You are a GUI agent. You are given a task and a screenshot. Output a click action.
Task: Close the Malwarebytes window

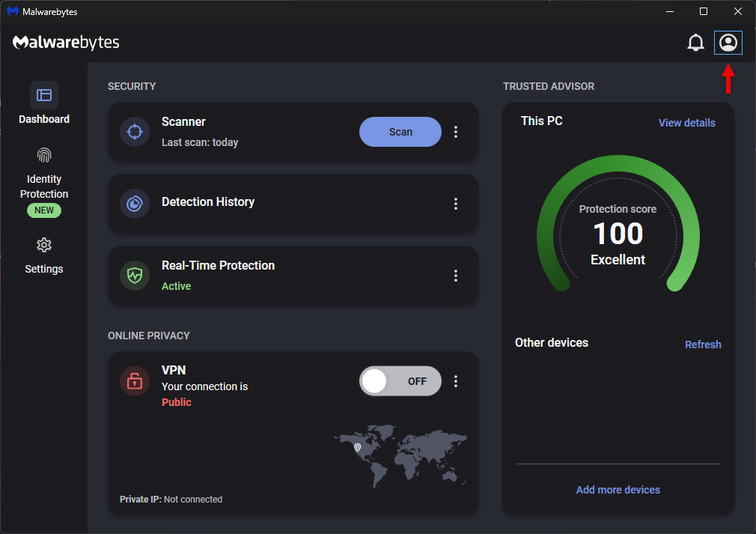tap(738, 11)
